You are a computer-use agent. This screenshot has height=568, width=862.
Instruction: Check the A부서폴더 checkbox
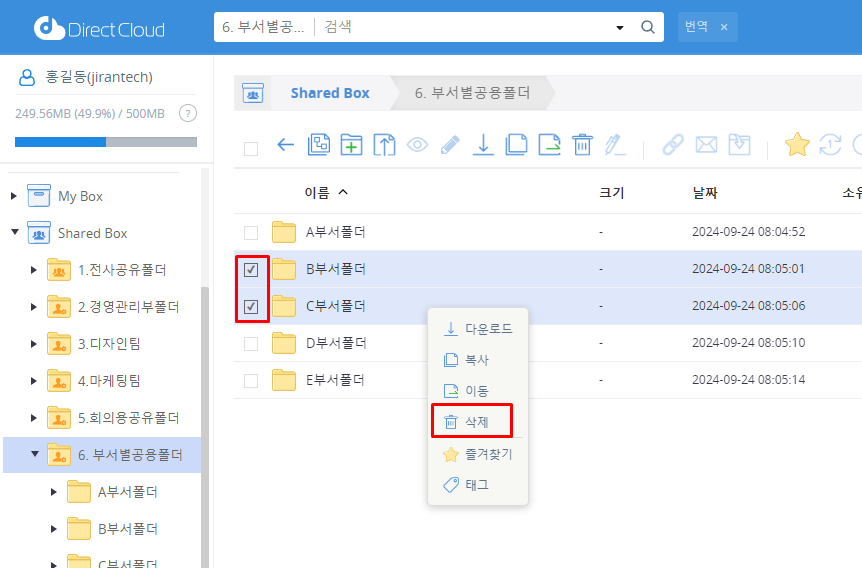(x=251, y=233)
